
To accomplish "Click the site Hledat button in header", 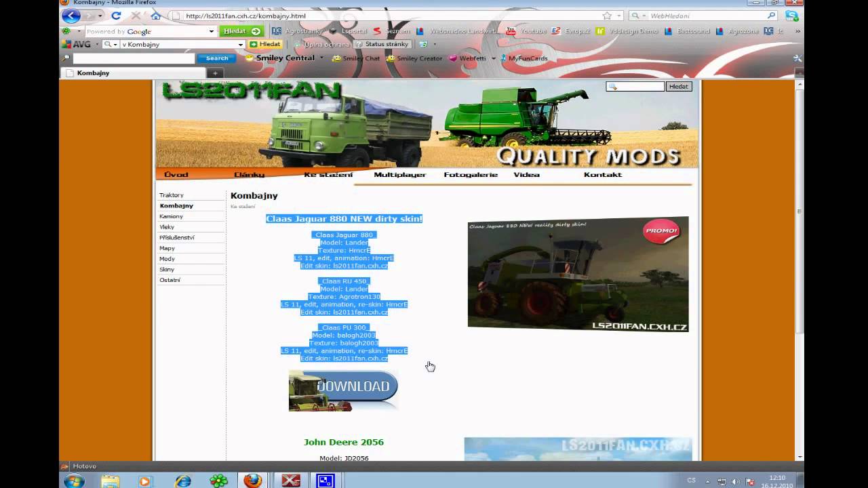I will point(679,87).
